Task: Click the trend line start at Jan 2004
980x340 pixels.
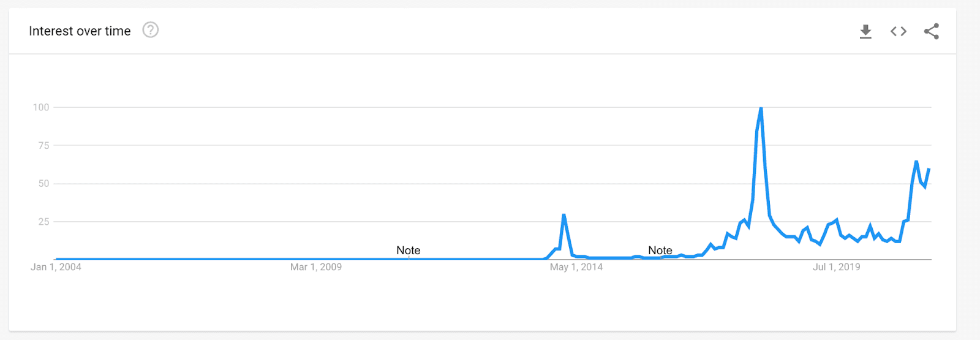Action: pos(56,259)
